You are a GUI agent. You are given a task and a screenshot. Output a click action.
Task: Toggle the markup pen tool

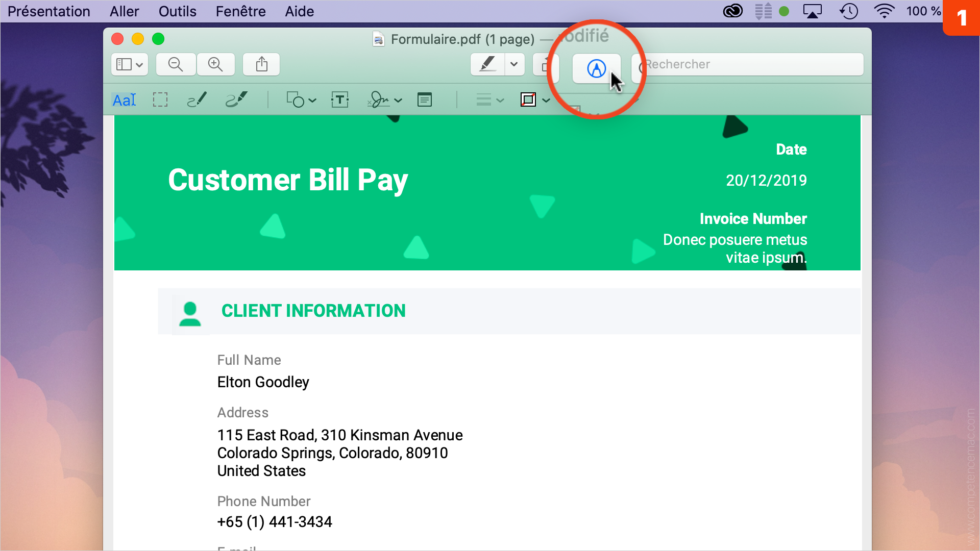click(x=595, y=64)
